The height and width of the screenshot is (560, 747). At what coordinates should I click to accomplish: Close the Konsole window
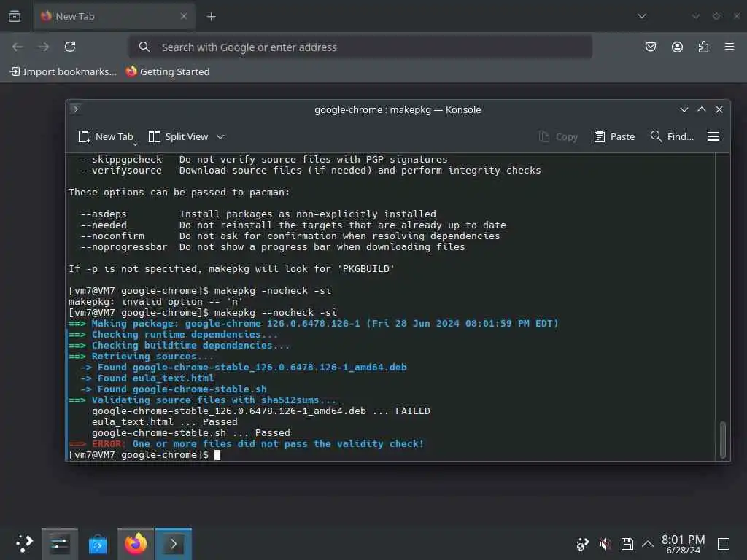tap(719, 109)
